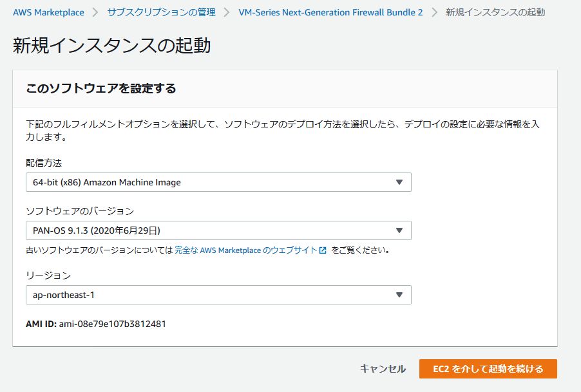Open VM-Series Next-Generation Firewall Bundle 2 breadcrumb
581x392 pixels.
point(330,12)
